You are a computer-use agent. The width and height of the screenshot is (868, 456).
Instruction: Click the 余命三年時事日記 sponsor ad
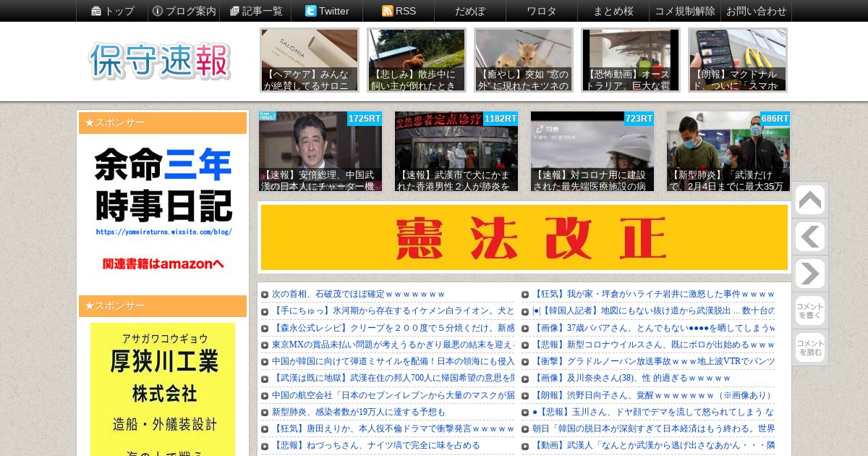(163, 210)
